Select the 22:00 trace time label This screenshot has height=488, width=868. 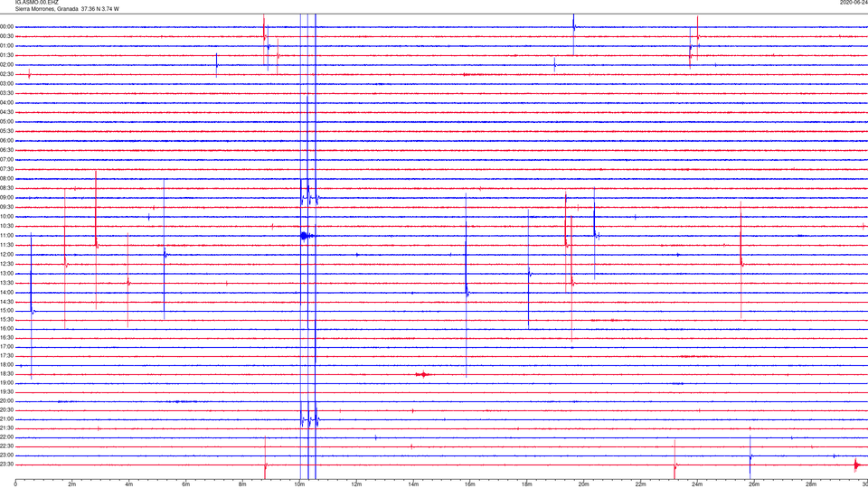pos(7,437)
